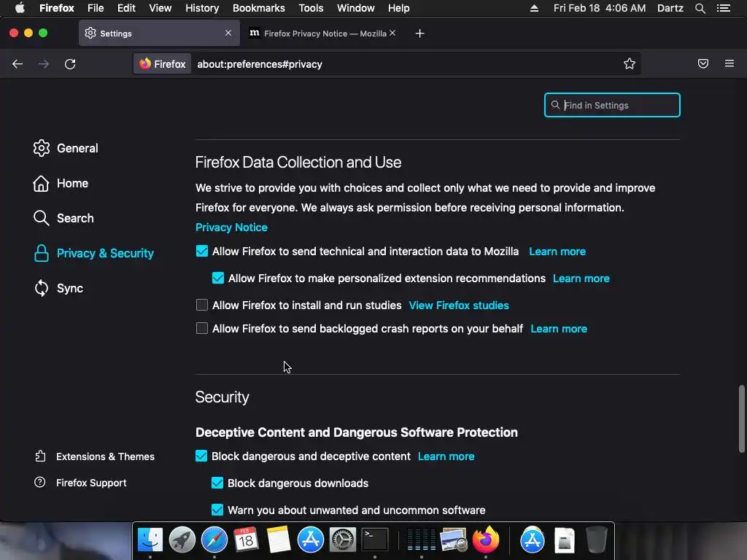The height and width of the screenshot is (560, 747).
Task: Open the Search settings category
Action: [x=63, y=218]
